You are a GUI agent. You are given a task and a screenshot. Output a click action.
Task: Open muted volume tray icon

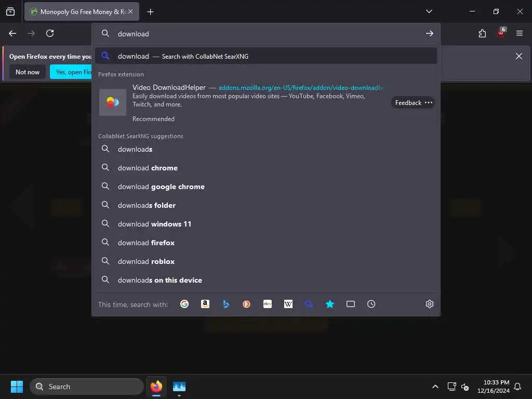[465, 387]
